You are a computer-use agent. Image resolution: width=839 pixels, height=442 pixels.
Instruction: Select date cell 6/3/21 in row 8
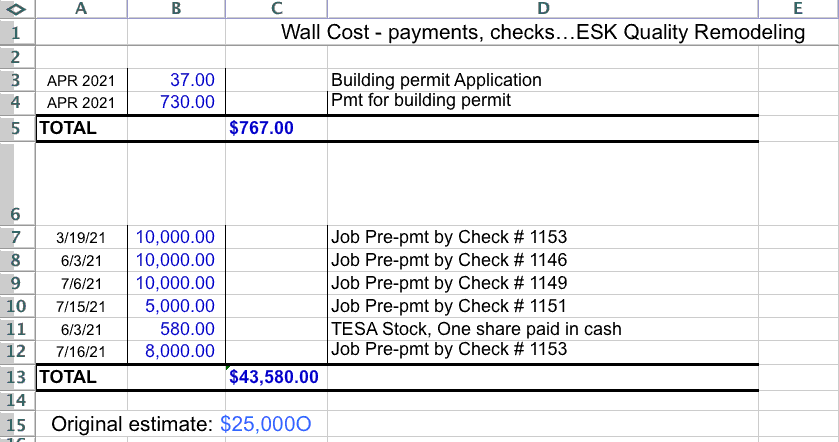[x=81, y=260]
